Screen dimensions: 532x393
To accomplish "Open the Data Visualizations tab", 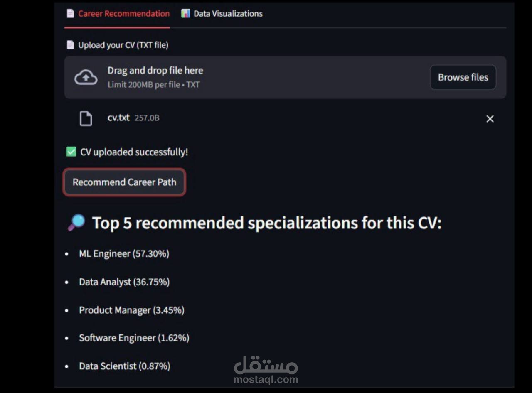I will [x=222, y=14].
